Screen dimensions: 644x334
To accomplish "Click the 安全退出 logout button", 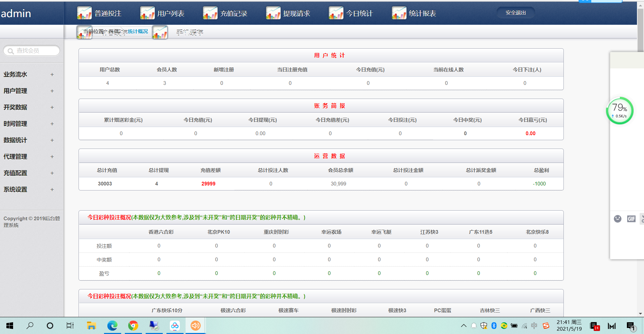I will click(515, 13).
